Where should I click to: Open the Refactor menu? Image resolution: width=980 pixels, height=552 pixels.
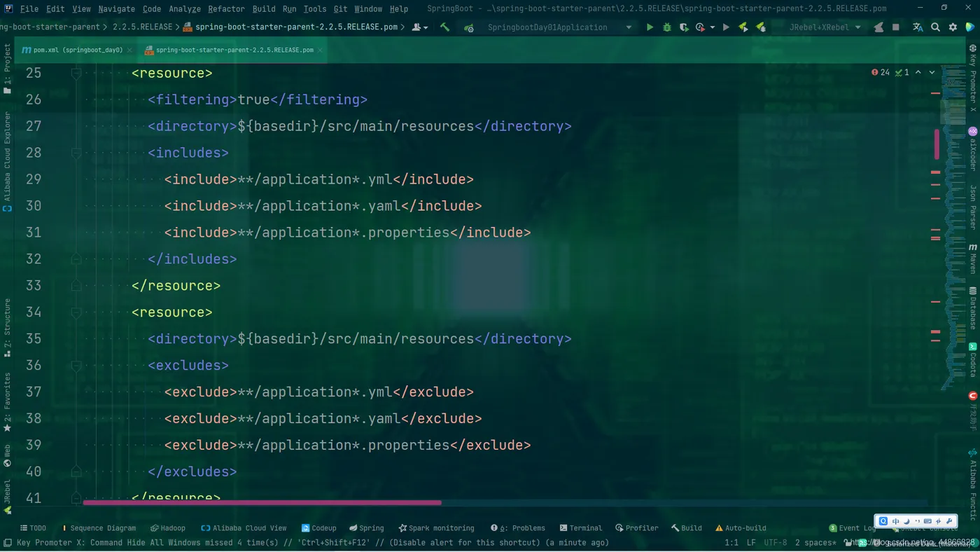click(226, 8)
